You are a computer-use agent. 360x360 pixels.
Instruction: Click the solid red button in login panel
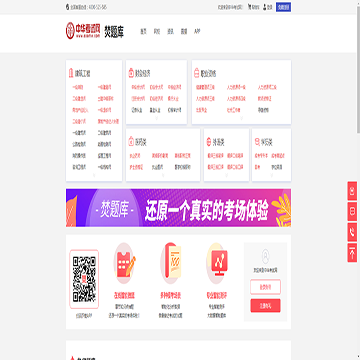coord(265,305)
